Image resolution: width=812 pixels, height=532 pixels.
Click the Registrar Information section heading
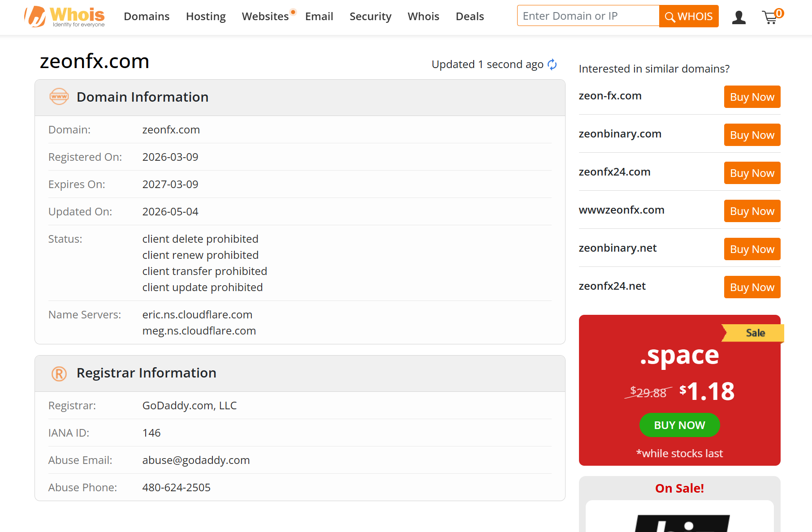click(x=147, y=373)
